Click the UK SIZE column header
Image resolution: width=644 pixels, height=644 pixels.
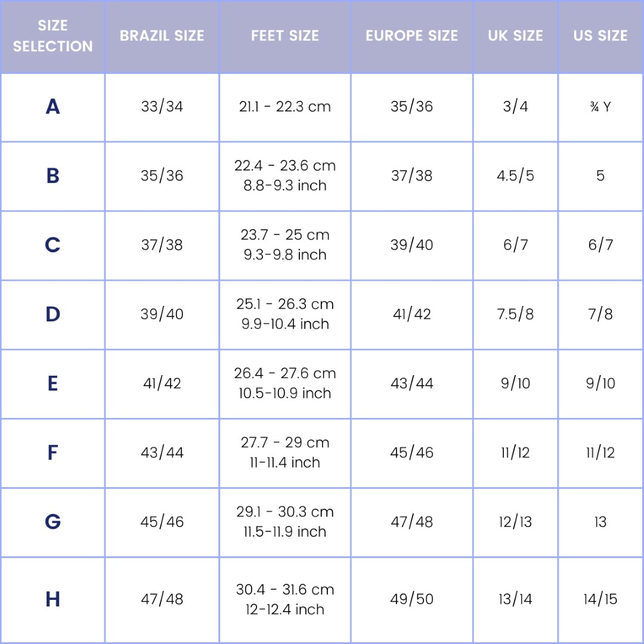[515, 36]
